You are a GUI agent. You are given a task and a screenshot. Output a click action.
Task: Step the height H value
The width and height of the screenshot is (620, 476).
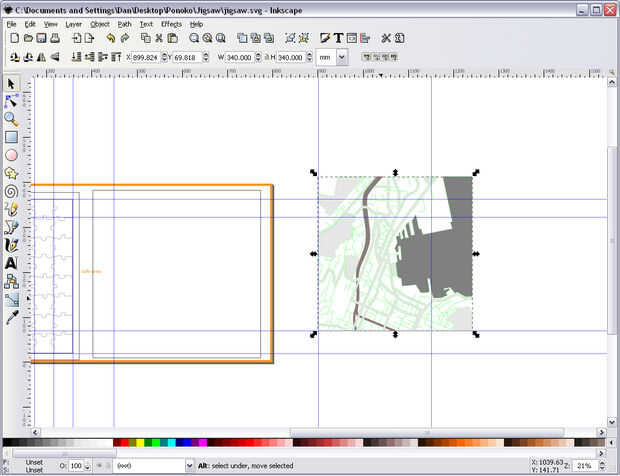click(x=309, y=57)
